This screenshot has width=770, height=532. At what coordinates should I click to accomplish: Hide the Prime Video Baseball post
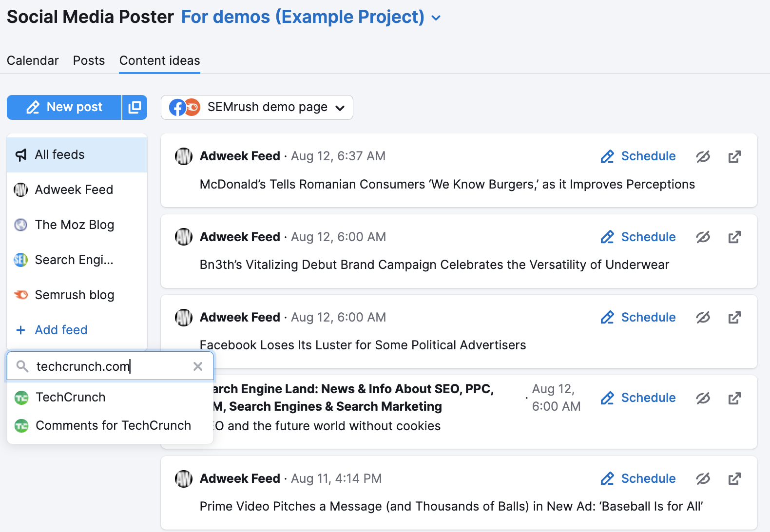tap(703, 479)
